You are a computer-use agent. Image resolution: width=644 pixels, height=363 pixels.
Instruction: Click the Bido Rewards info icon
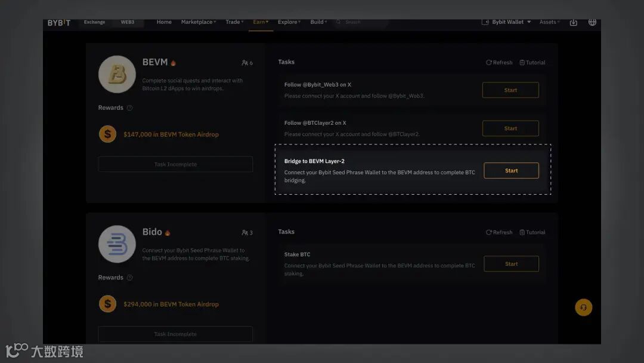(130, 278)
